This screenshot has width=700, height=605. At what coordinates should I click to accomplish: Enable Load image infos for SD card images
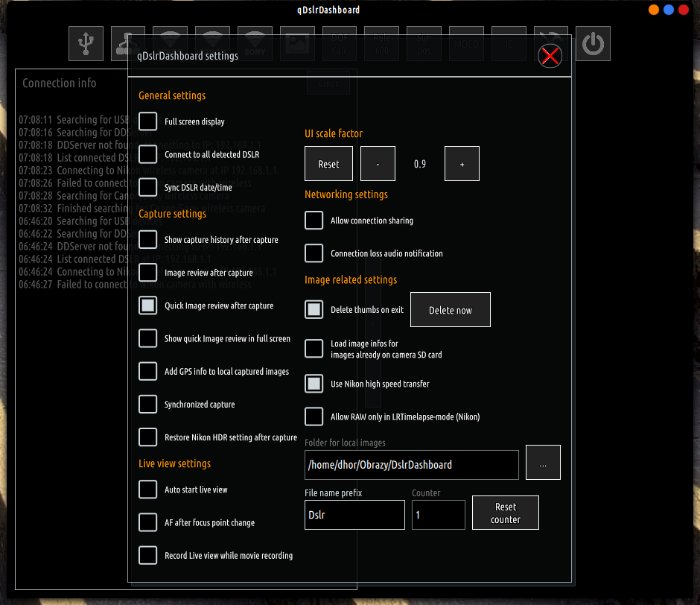314,349
